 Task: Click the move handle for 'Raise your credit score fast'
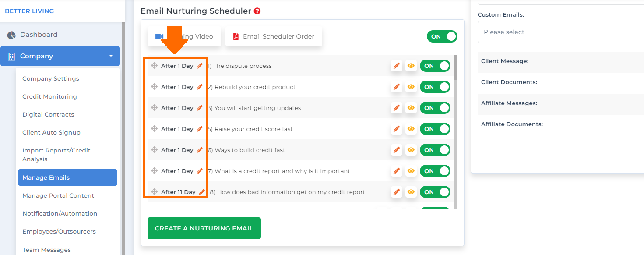tap(154, 129)
